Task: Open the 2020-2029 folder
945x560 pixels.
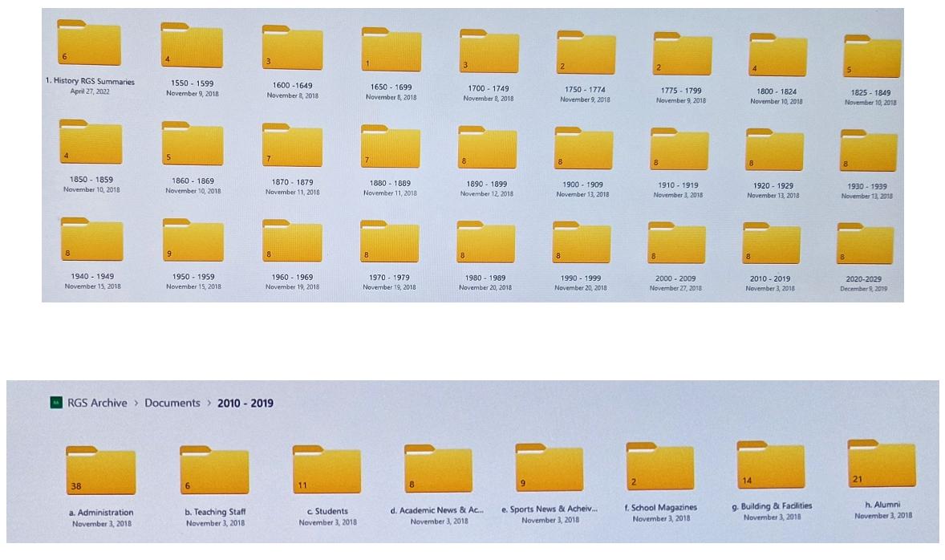Action: click(x=865, y=244)
